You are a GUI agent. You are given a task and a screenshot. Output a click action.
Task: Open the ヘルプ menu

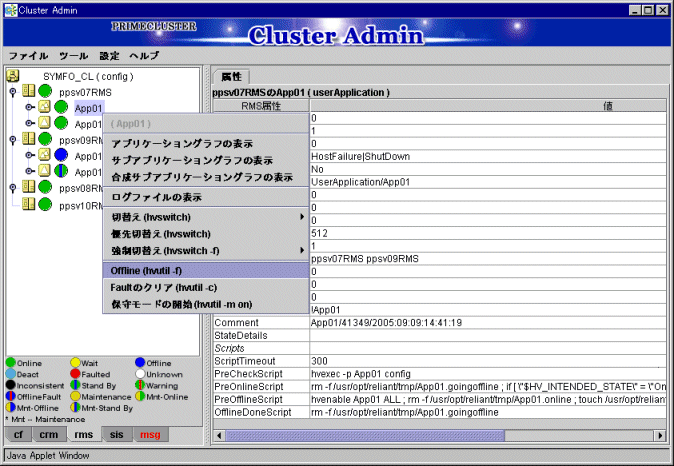tap(144, 56)
